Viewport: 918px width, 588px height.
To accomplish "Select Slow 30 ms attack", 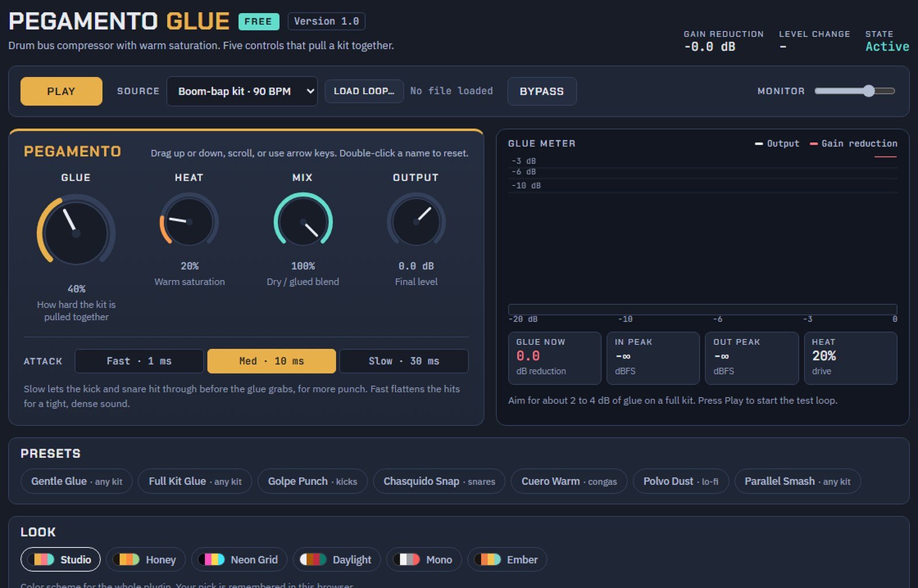I will click(404, 361).
